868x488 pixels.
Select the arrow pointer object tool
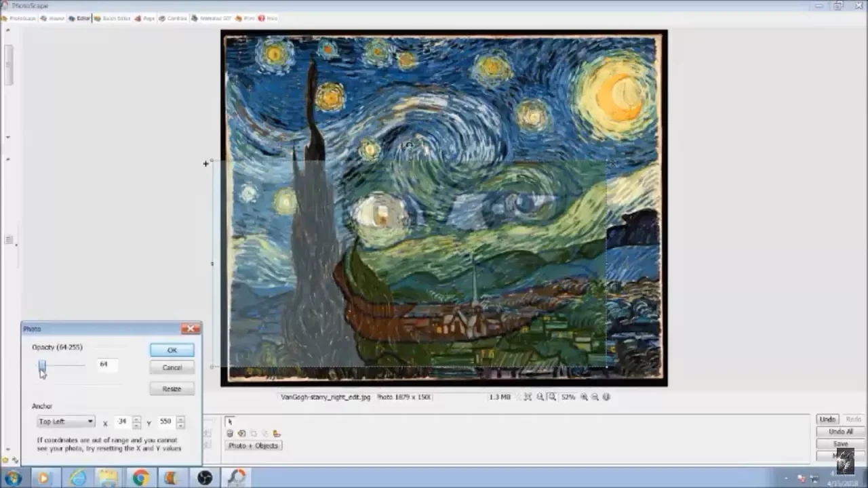230,422
